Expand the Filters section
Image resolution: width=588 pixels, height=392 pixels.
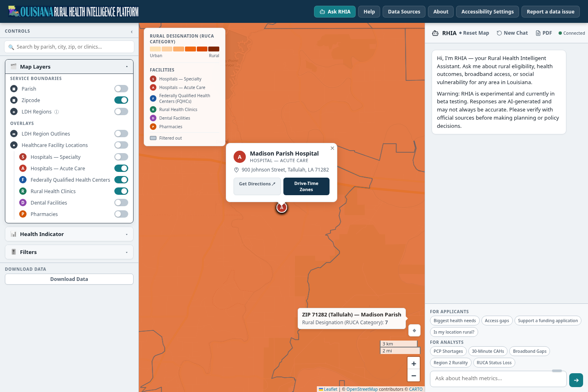pyautogui.click(x=69, y=252)
